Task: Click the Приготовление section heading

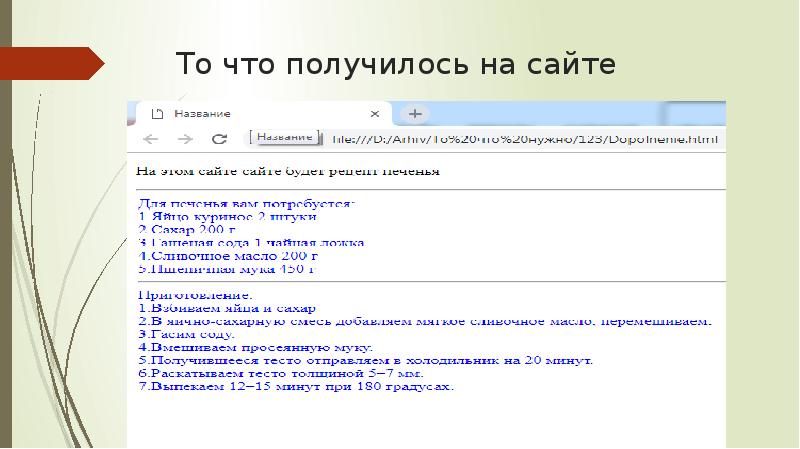Action: 195,296
